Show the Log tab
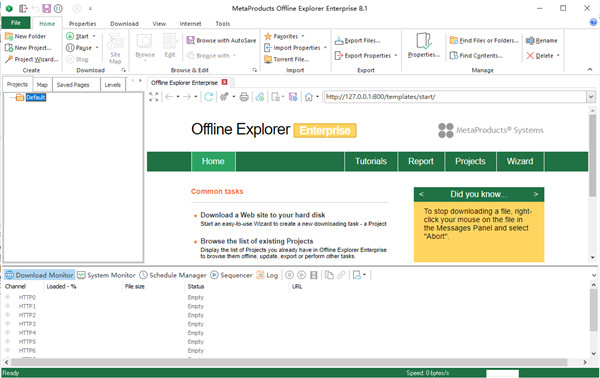 tap(267, 275)
